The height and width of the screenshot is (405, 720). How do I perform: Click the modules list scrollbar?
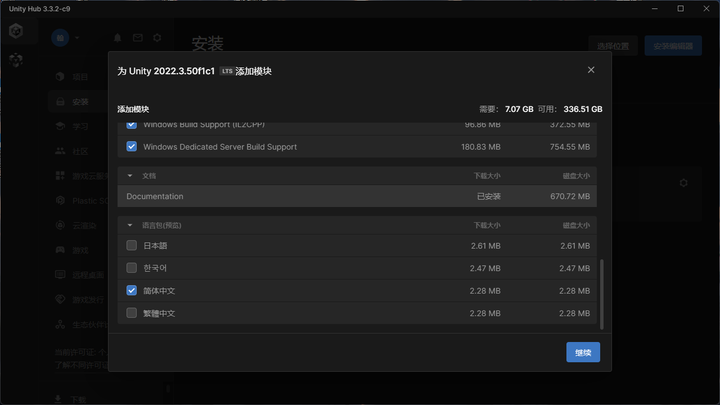coord(602,294)
